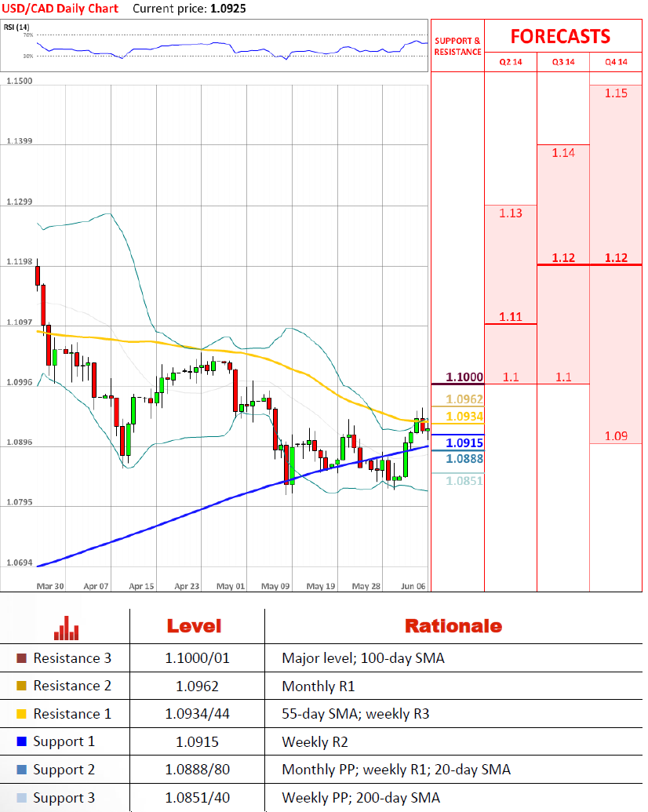Viewport: 648px width, 812px height.
Task: Click the level cell 1.1000/01
Action: (198, 658)
